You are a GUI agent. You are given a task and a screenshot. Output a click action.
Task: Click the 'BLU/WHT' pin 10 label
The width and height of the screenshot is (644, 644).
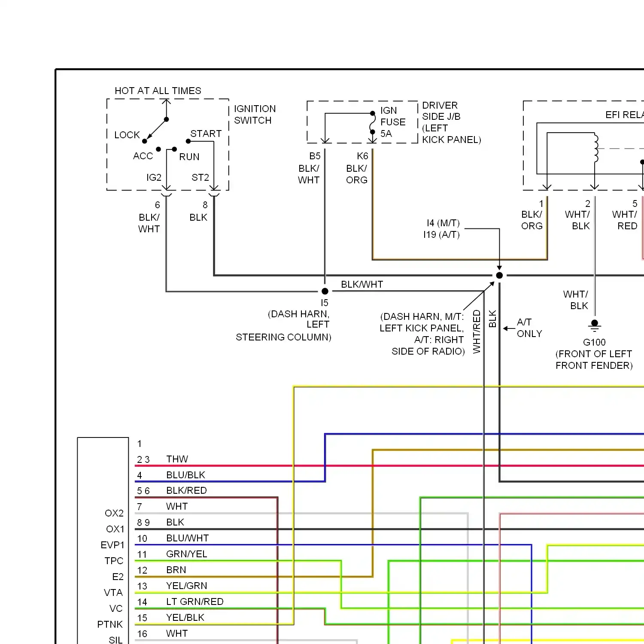coord(187,538)
